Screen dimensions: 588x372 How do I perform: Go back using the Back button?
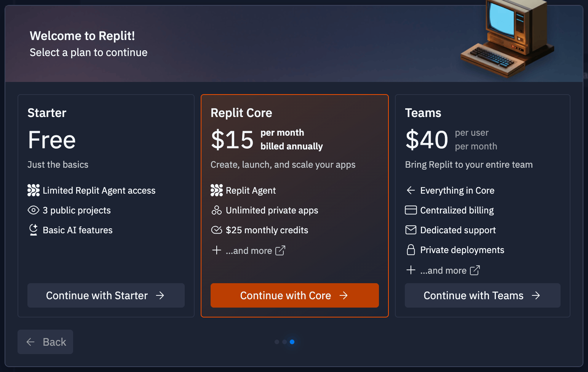(x=45, y=342)
